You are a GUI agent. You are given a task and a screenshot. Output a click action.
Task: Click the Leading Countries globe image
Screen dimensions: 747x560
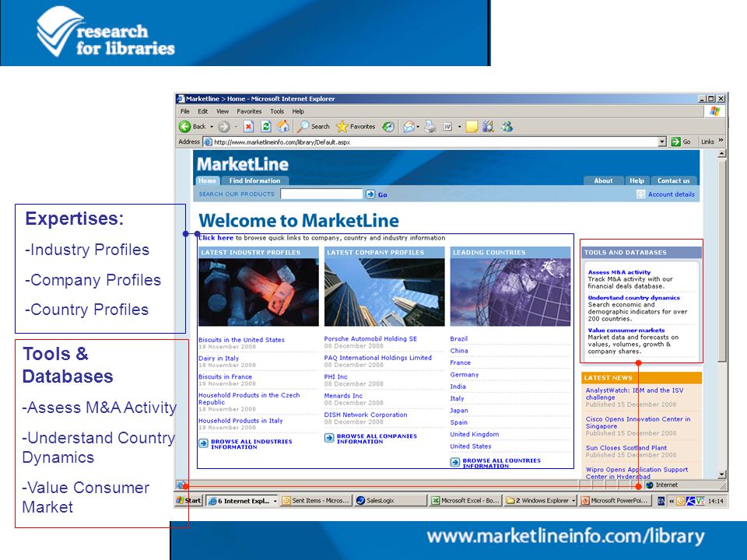[x=510, y=292]
